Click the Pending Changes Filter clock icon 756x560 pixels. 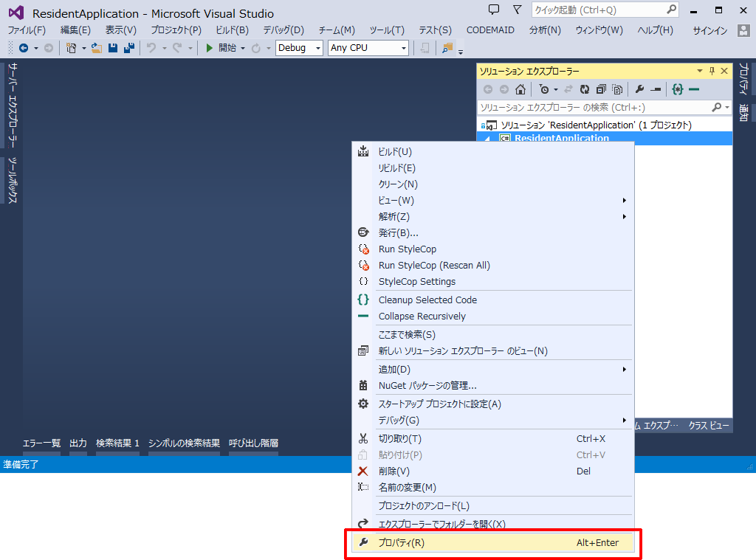point(544,89)
